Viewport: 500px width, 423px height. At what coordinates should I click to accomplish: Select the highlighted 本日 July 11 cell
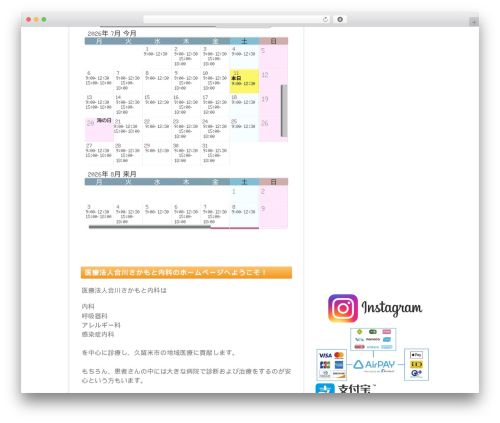[244, 81]
